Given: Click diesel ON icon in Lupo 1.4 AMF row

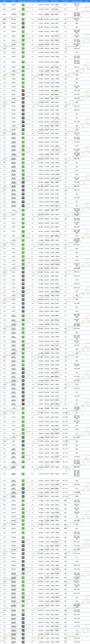Looking at the screenshot, I should [23, 441].
